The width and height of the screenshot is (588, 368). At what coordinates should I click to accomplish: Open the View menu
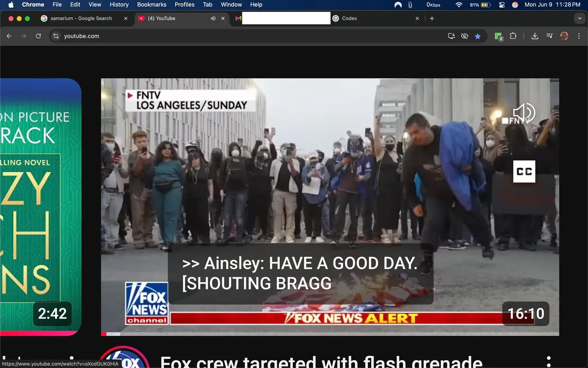(95, 5)
